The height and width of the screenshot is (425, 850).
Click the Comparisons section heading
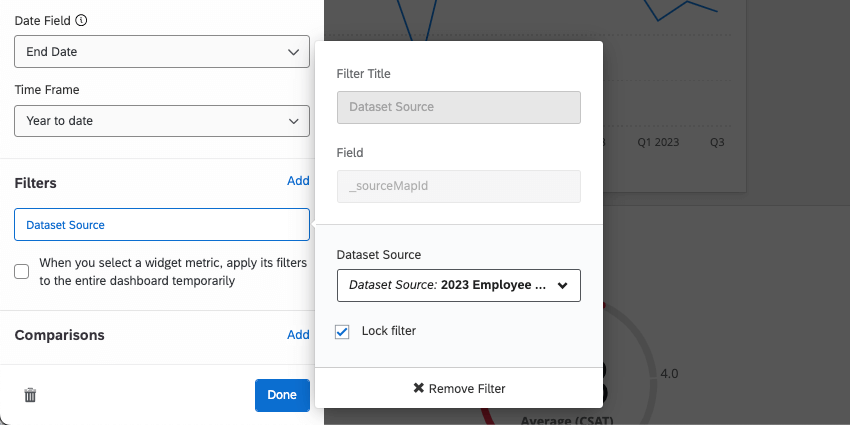pos(59,335)
